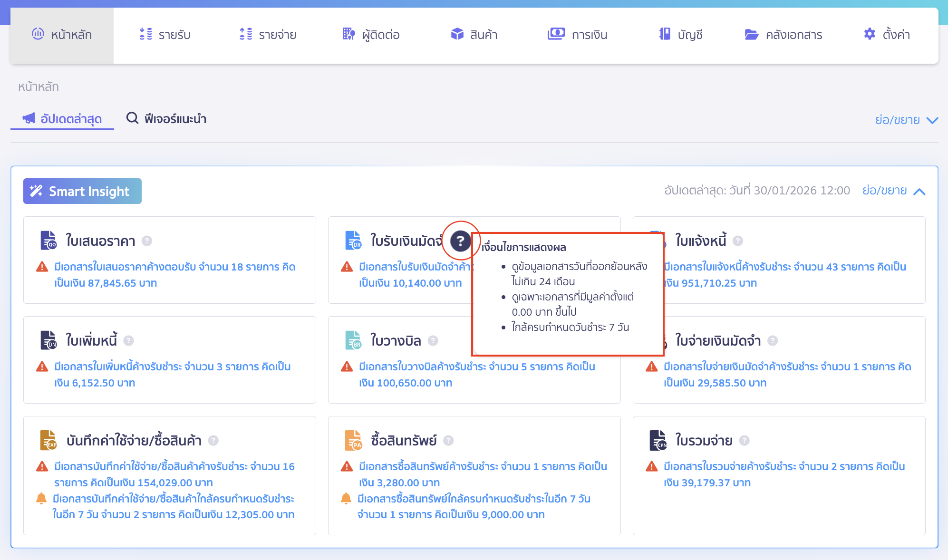The image size is (948, 560).
Task: Select the หน้าหลัก tab in the main menu
Action: click(62, 34)
